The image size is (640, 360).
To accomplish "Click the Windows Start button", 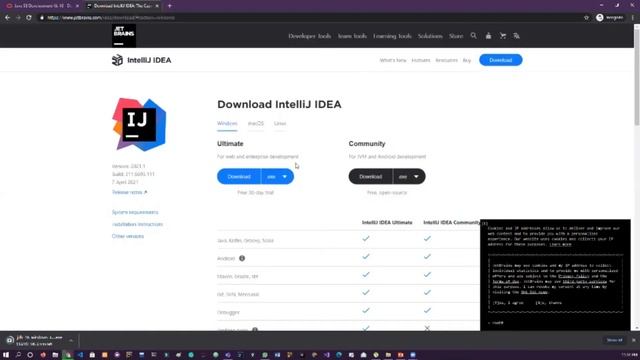I will (6, 355).
